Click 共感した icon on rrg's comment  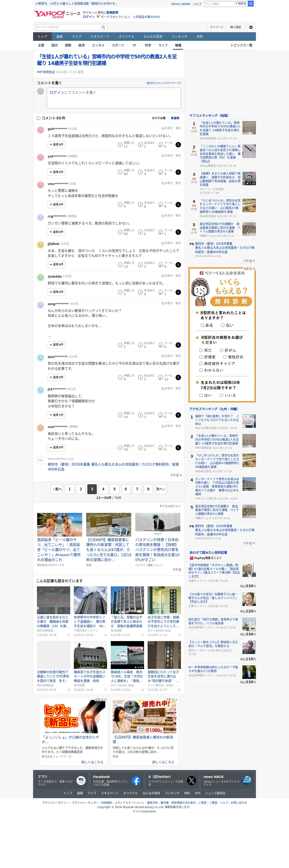click(120, 232)
